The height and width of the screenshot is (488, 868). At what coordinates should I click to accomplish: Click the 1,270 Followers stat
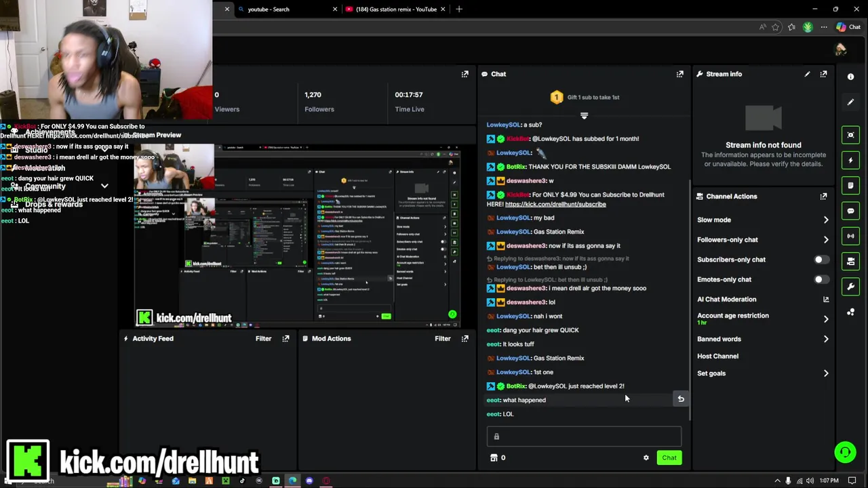coord(319,102)
